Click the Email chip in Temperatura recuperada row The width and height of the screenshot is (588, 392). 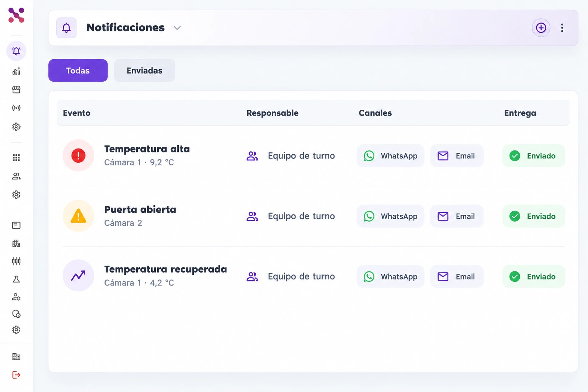(457, 276)
